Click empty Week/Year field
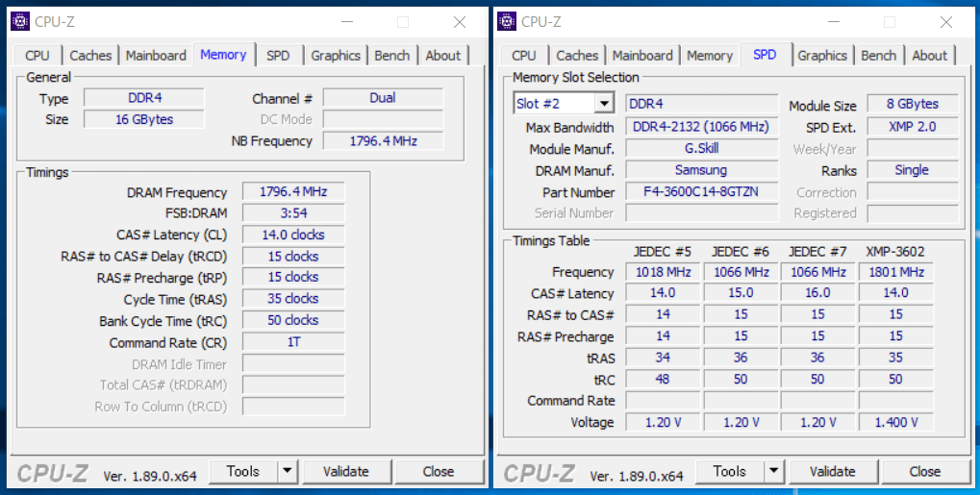Screen dimensions: 980x495 pos(913,149)
